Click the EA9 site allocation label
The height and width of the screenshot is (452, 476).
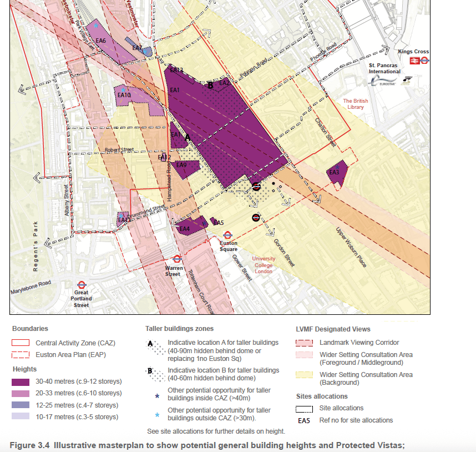pos(181,165)
